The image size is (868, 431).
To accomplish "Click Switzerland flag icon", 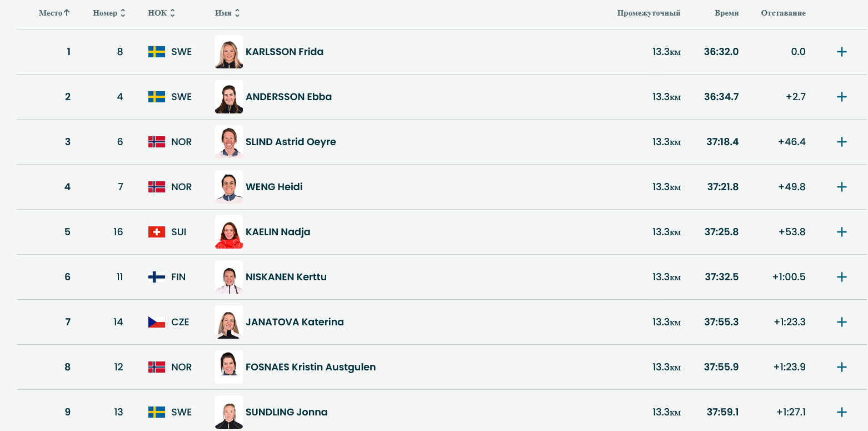I will 156,232.
